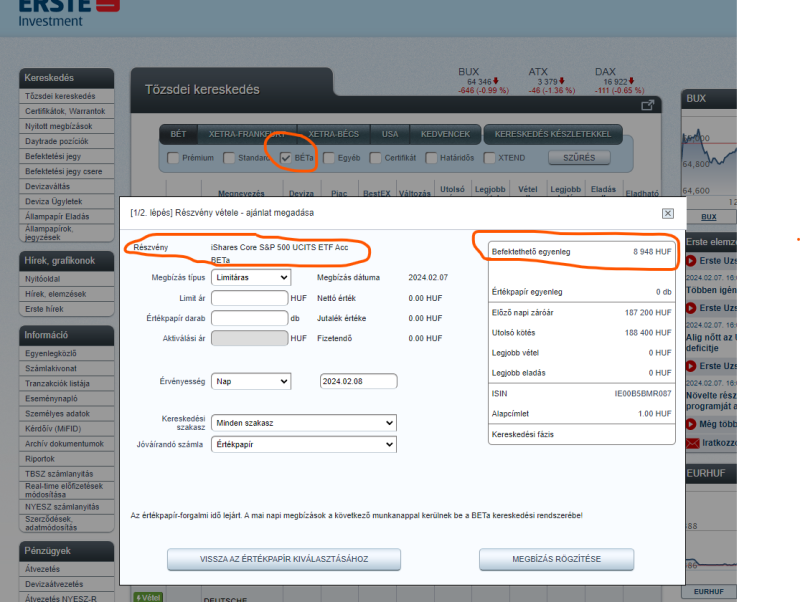This screenshot has width=800, height=602.
Task: Open Riportok menu item
Action: [66, 459]
